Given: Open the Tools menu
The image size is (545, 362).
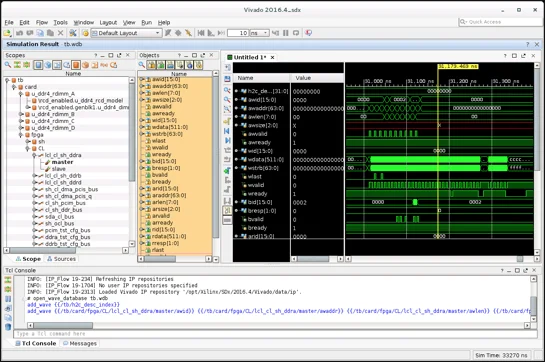Looking at the screenshot, I should click(x=60, y=22).
